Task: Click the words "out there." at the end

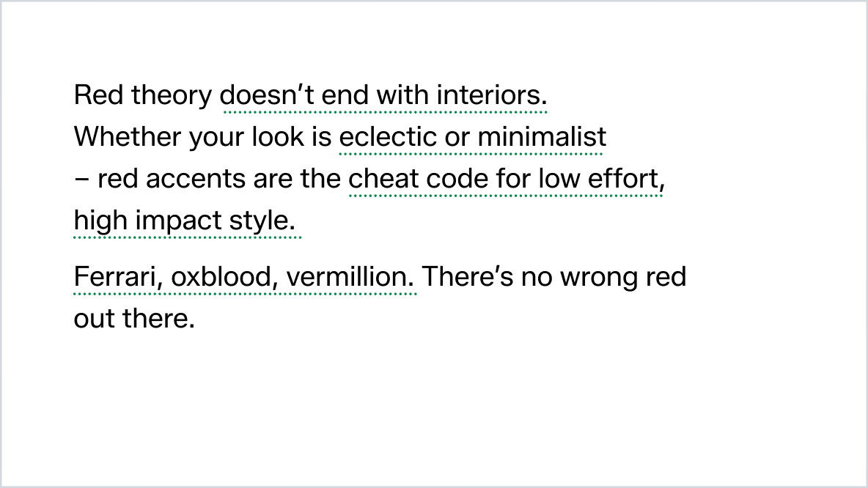Action: click(x=133, y=319)
